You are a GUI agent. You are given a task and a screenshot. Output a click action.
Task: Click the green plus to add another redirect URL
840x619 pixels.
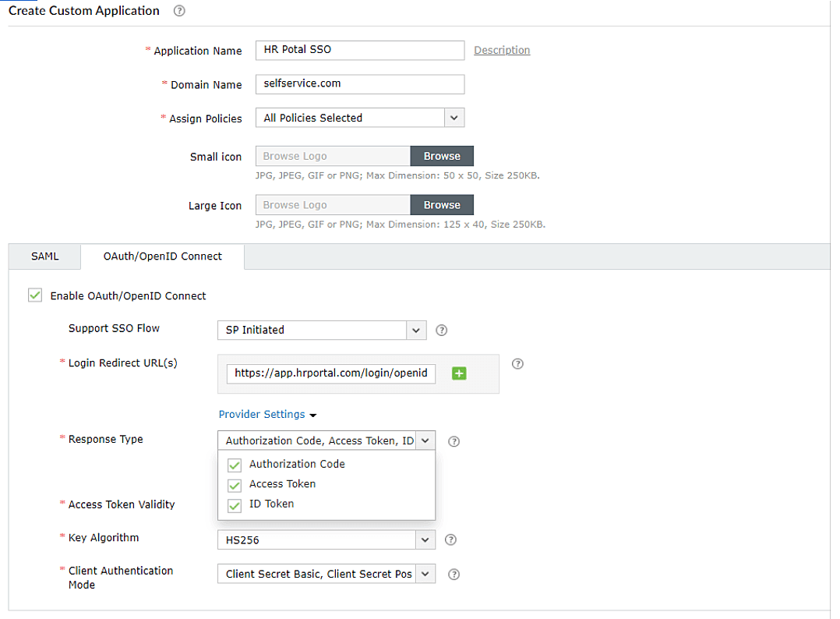459,373
